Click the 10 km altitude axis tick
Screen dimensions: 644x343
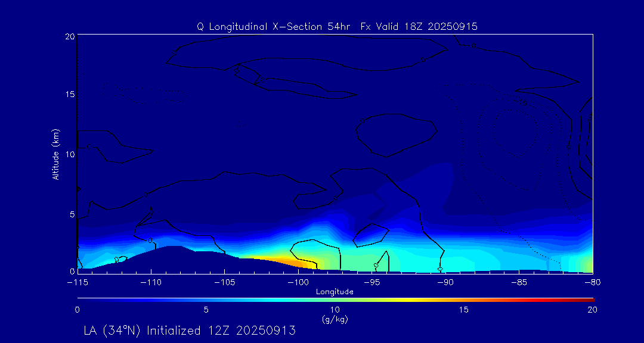click(x=70, y=154)
